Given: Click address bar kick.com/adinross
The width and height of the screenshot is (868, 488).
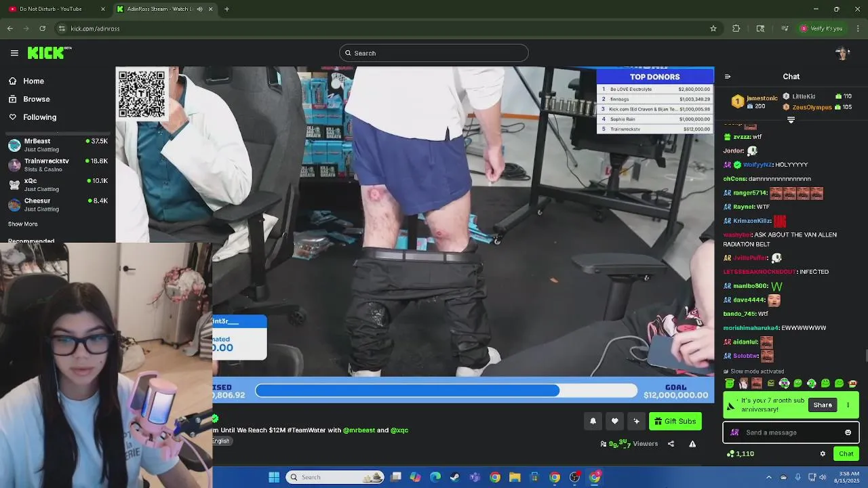Looking at the screenshot, I should pyautogui.click(x=95, y=28).
